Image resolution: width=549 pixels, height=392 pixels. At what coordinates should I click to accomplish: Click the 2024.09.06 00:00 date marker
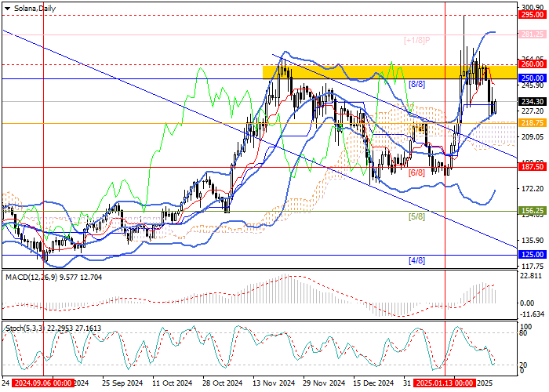coord(42,384)
